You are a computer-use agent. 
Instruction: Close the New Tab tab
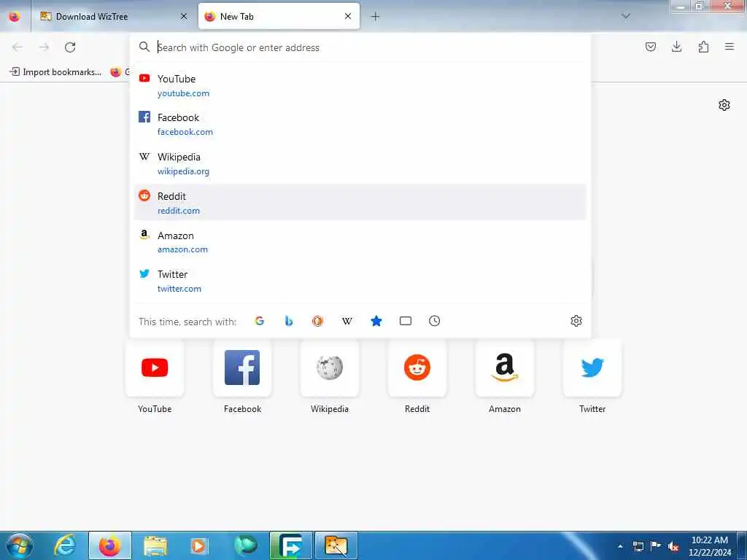[348, 16]
